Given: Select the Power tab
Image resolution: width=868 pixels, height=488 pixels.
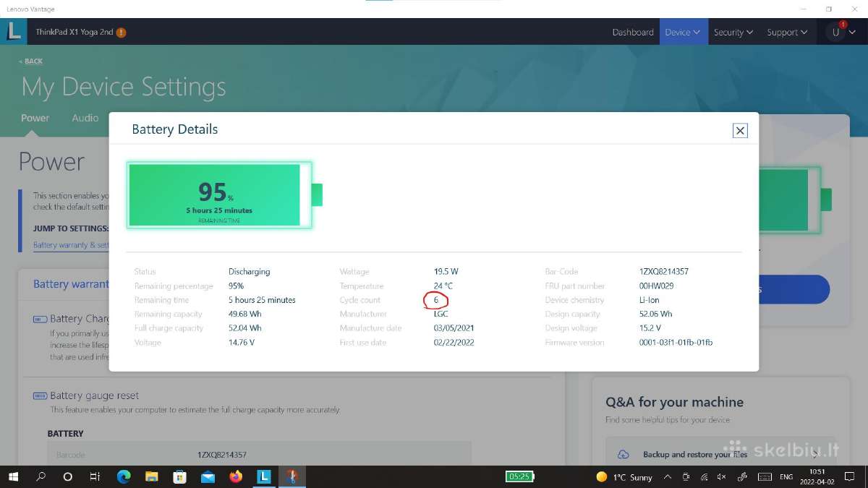Looking at the screenshot, I should (x=35, y=118).
